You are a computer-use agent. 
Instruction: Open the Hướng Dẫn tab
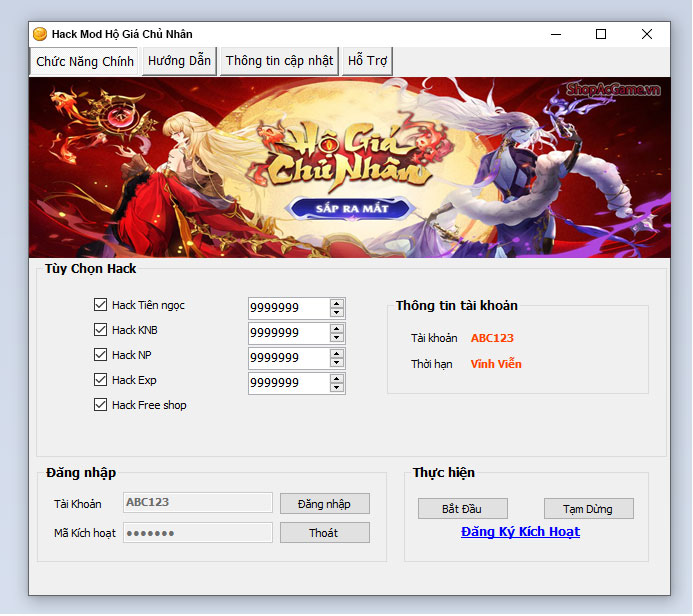click(179, 61)
